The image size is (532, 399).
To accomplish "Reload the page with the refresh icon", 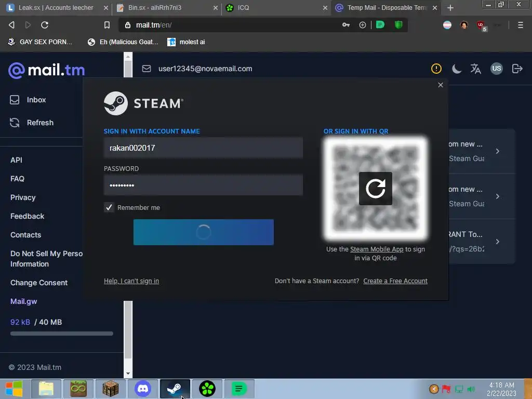I will [x=45, y=25].
